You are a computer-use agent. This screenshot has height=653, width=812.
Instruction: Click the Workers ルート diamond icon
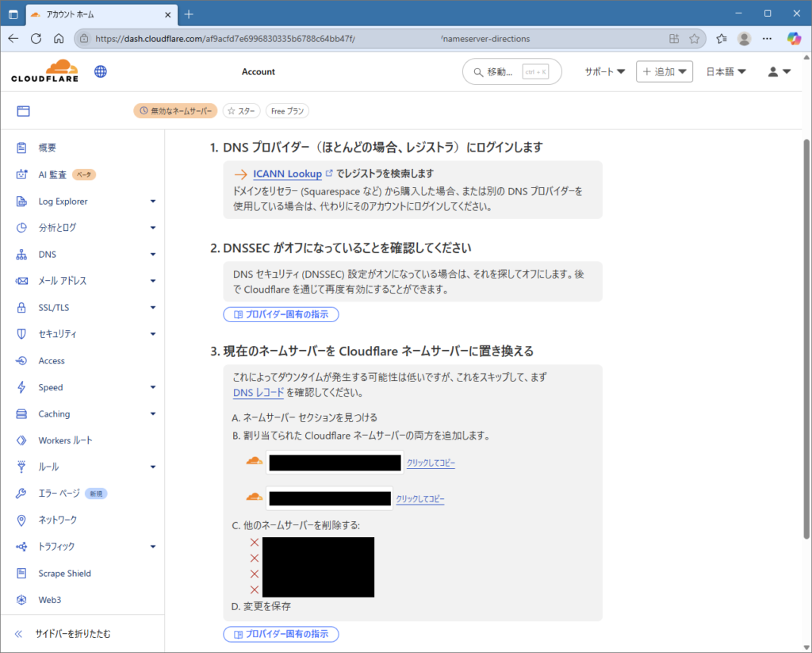21,440
